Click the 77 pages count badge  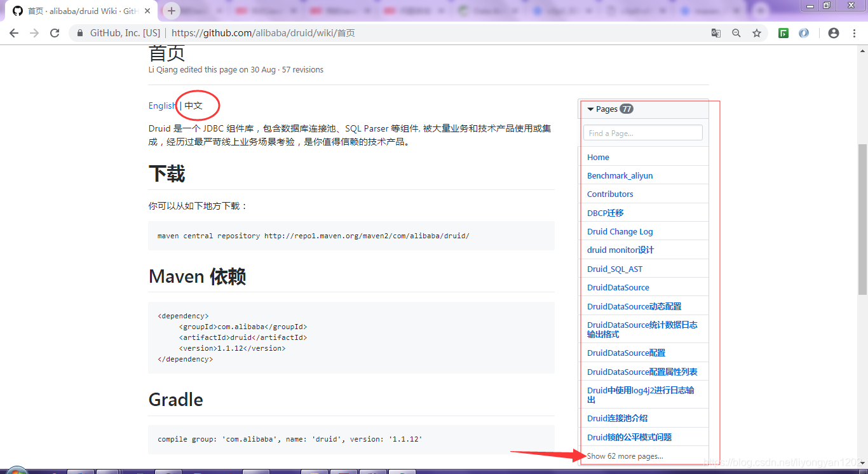[x=627, y=109]
